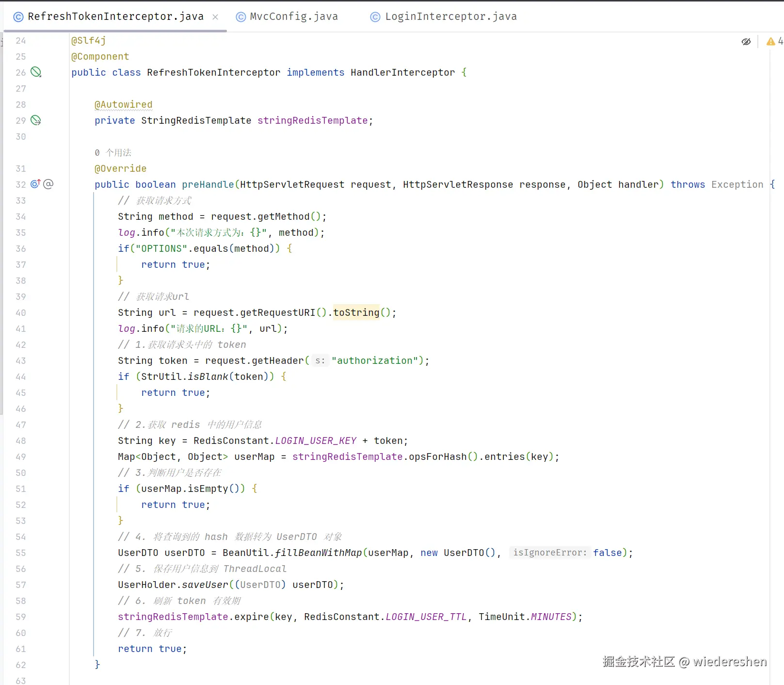
Task: Click the @Slf4j annotation
Action: coord(89,40)
